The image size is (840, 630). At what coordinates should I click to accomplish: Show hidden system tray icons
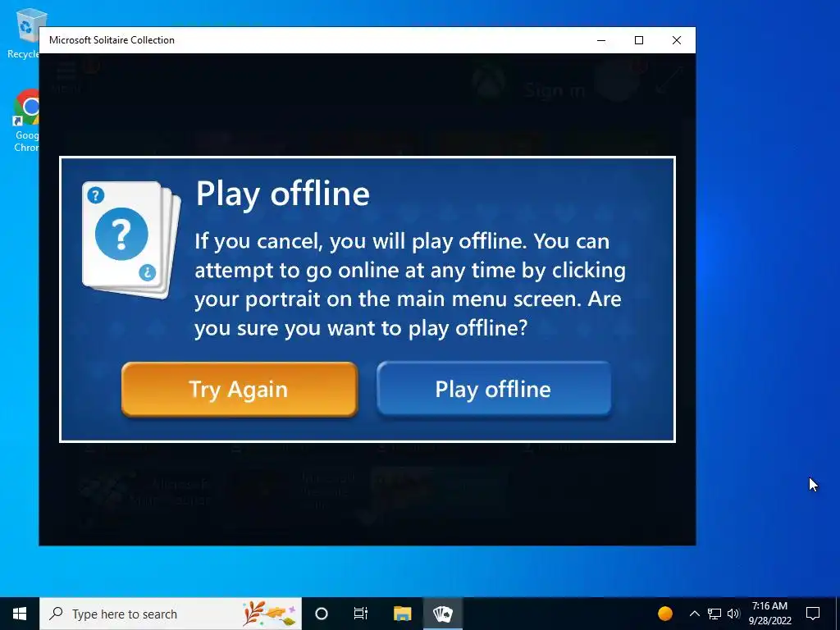pos(694,614)
